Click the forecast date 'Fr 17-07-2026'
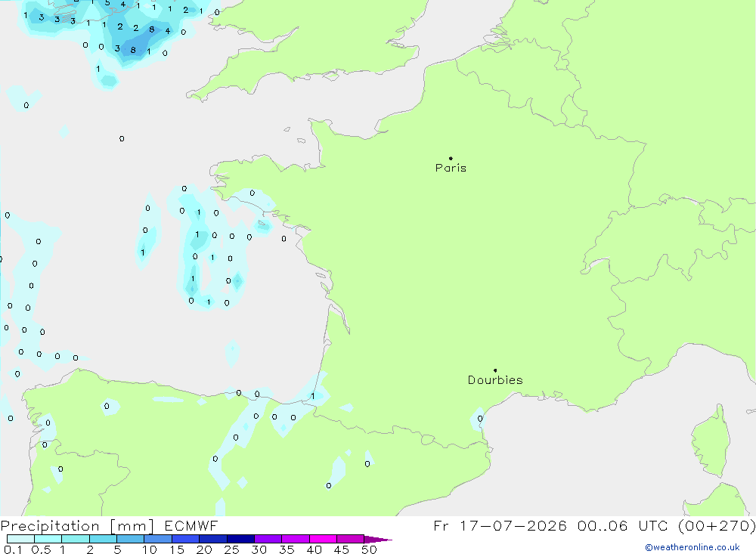The height and width of the screenshot is (554, 756). tap(500, 526)
